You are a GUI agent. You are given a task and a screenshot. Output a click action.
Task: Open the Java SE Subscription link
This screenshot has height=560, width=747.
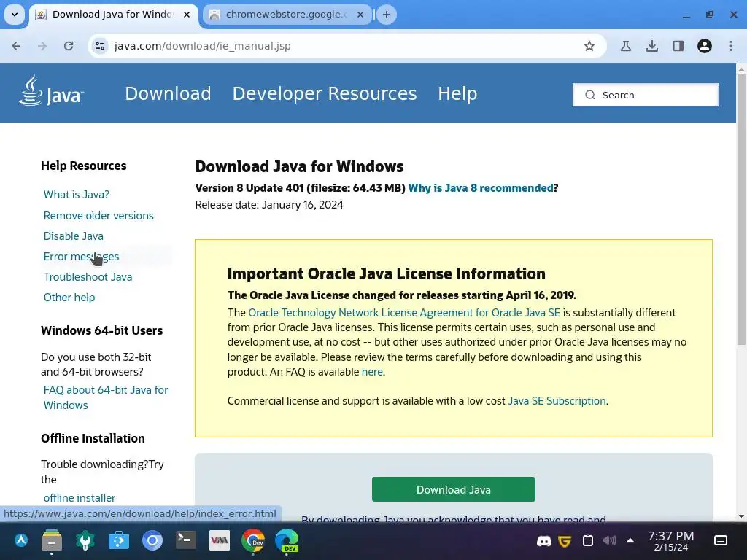[557, 401]
